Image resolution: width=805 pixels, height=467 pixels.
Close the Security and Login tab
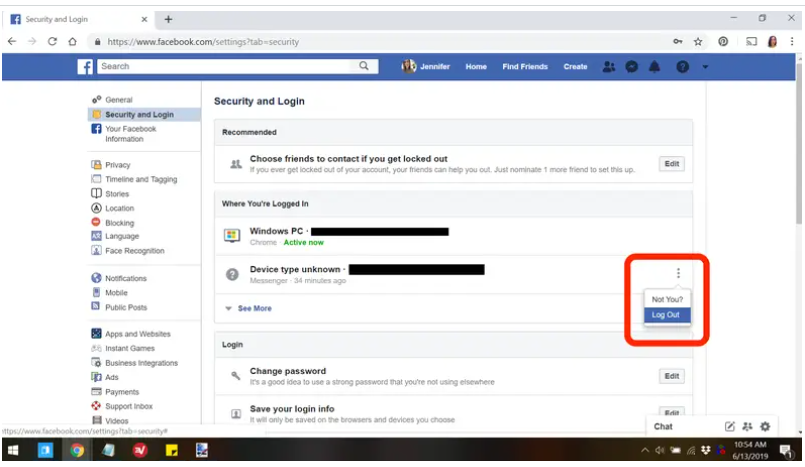point(144,20)
